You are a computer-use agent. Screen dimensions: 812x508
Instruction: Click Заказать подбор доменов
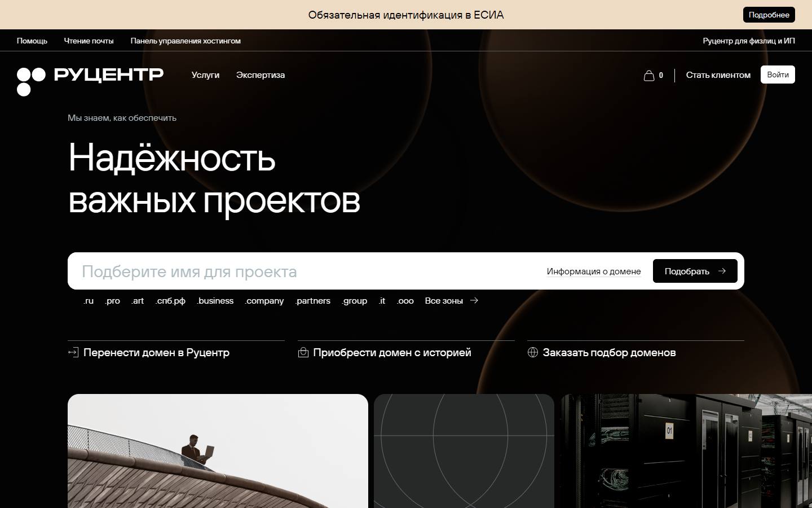pos(610,352)
